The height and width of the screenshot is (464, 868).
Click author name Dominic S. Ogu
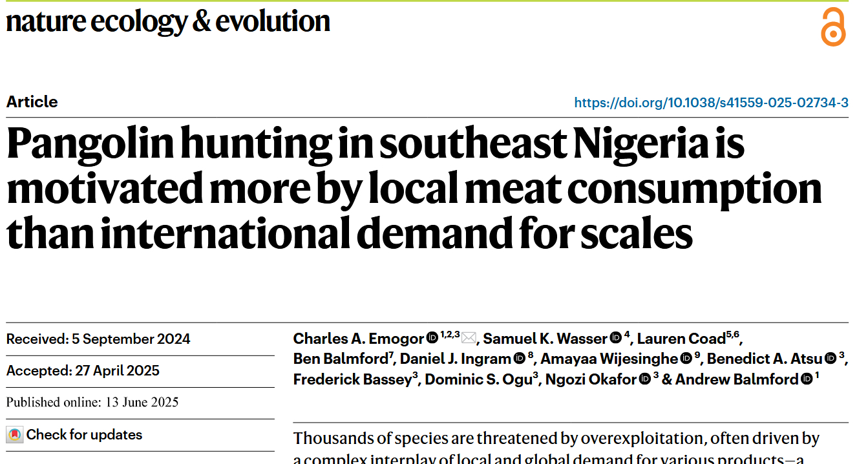pos(478,379)
